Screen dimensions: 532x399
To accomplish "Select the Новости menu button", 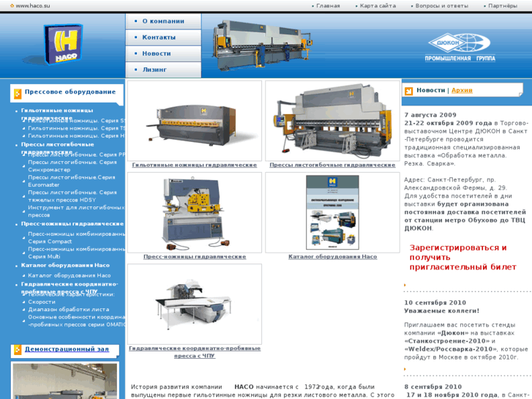I will point(163,53).
